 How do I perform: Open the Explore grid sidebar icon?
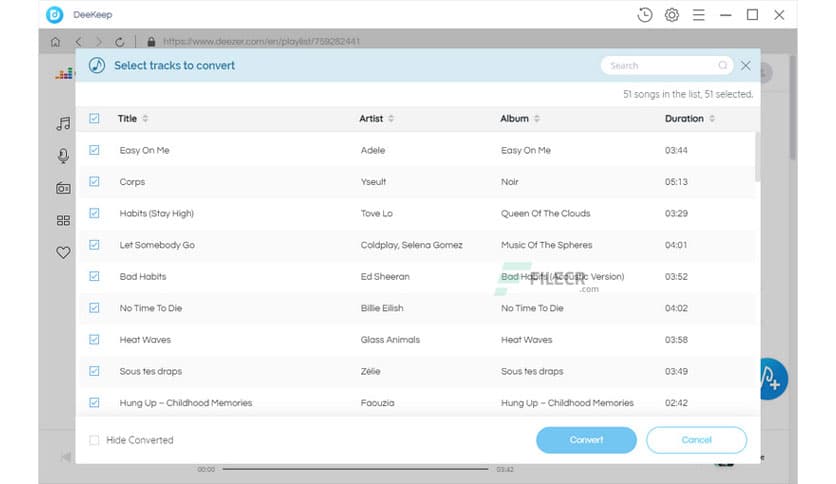pyautogui.click(x=63, y=220)
